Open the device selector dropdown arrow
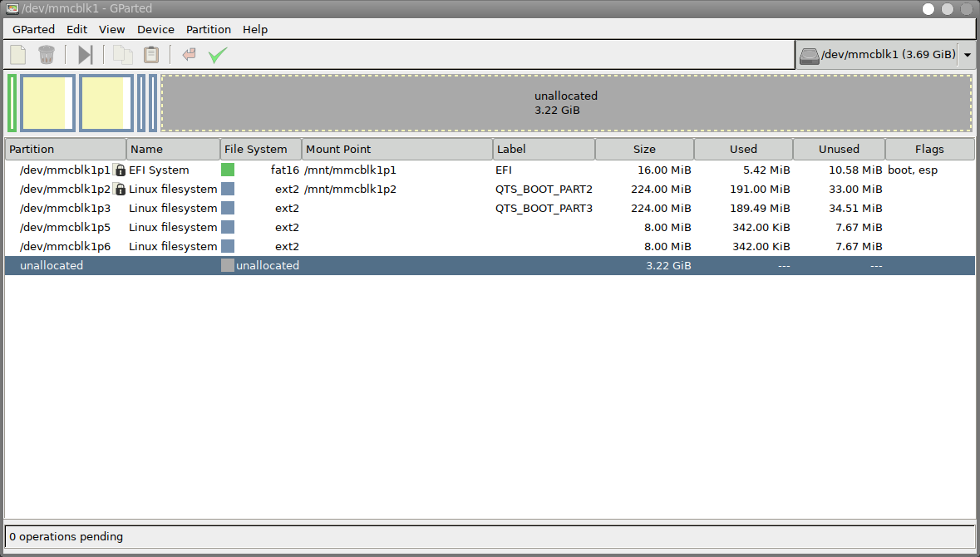 (968, 55)
